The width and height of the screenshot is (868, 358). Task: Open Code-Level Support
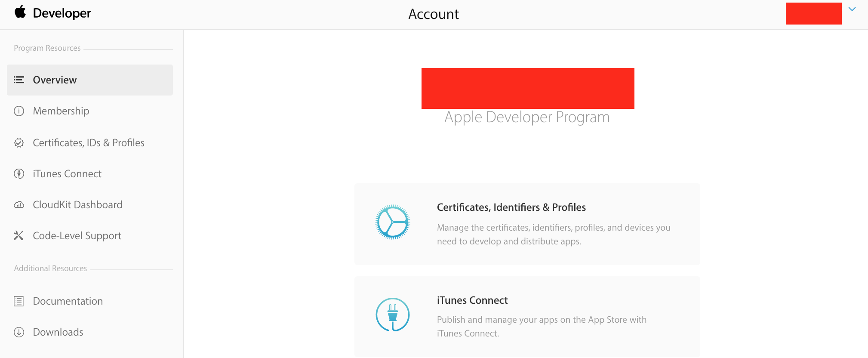(77, 236)
